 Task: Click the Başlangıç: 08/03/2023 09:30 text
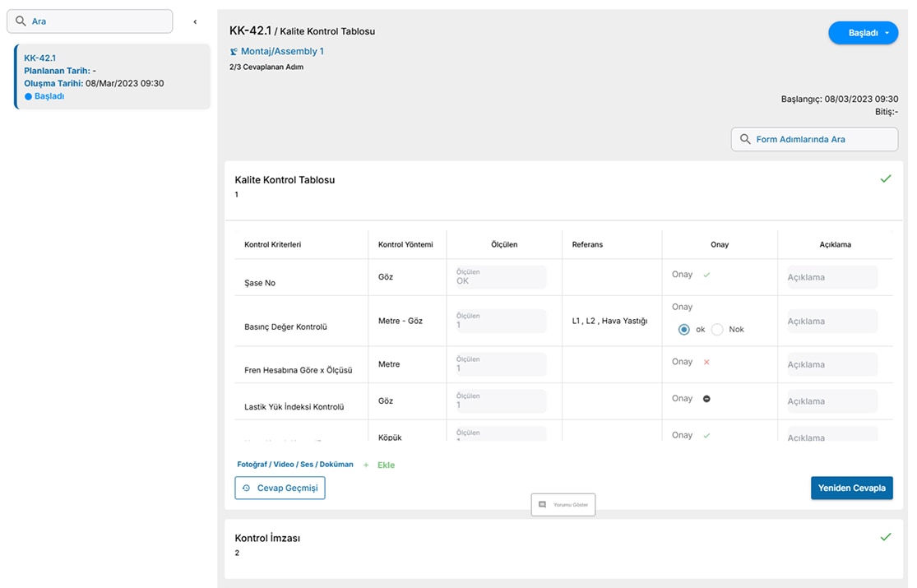tap(839, 99)
